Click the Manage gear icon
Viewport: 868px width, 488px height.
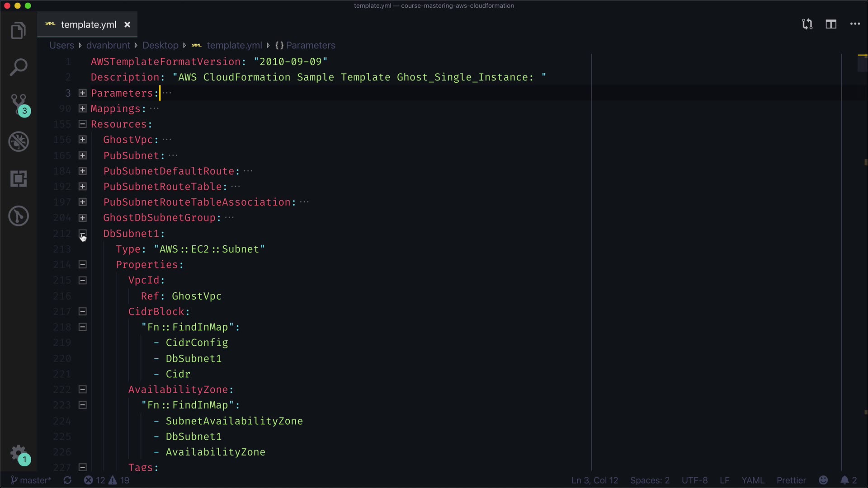pyautogui.click(x=19, y=453)
